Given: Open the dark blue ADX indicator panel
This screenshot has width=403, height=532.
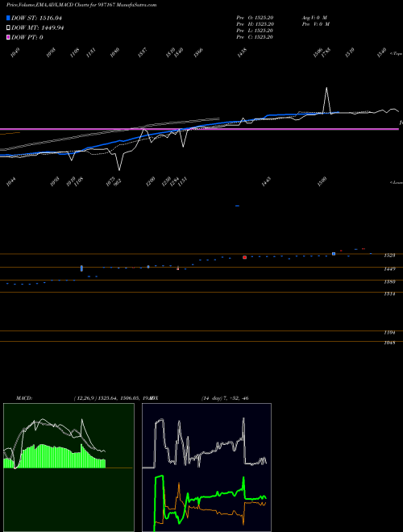Looking at the screenshot, I should [x=206, y=468].
